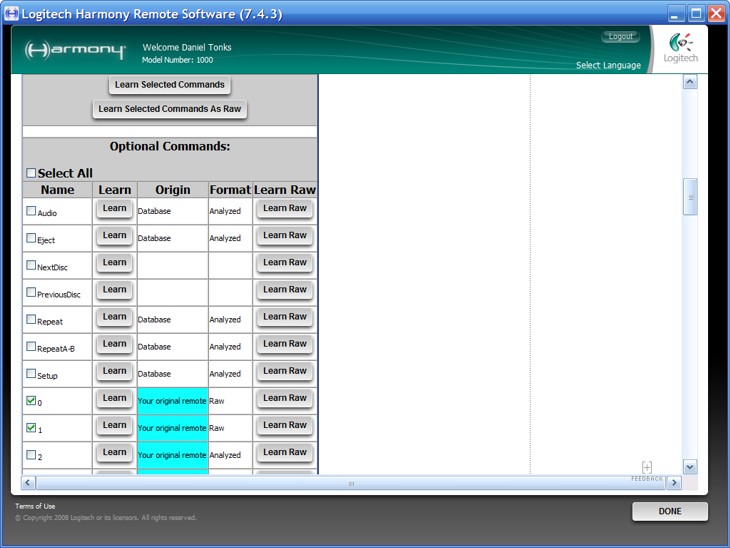Open the Terms of Use link

[35, 506]
